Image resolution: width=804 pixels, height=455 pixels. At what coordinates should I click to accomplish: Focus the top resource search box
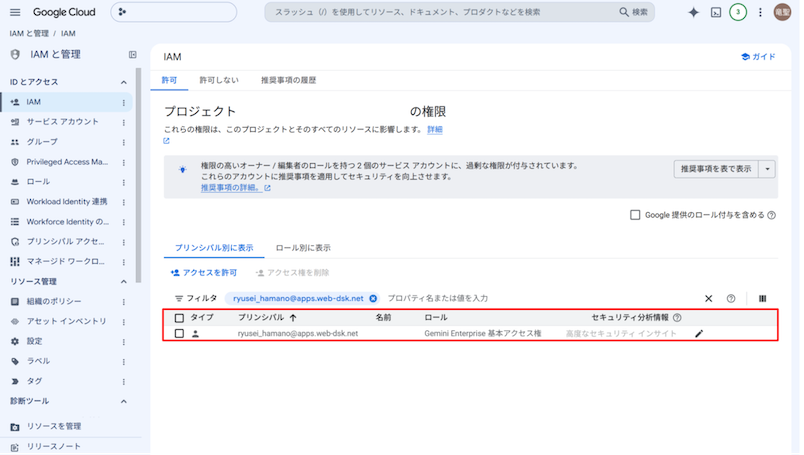point(441,12)
